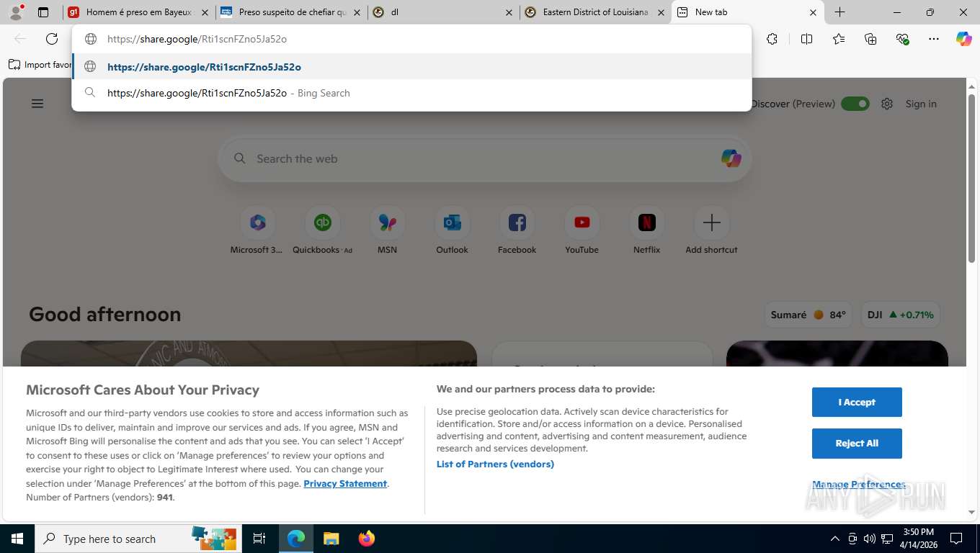This screenshot has width=980, height=553.
Task: Open Settings and more ellipsis menu
Action: tap(934, 39)
